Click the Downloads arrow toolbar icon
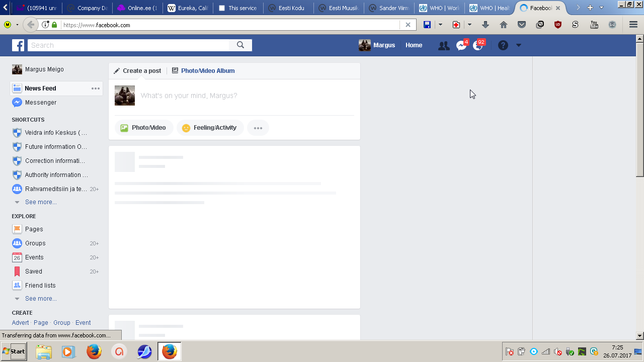 click(486, 25)
